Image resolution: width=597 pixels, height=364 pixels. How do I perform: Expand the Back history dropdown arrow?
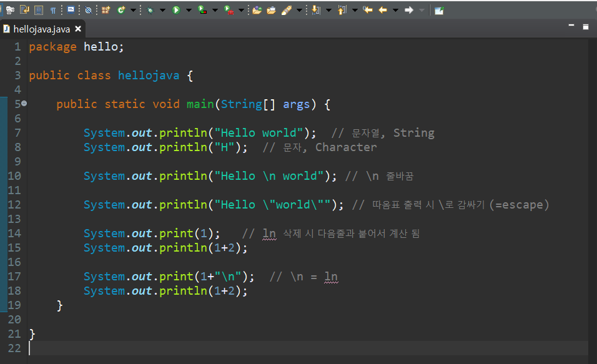point(395,10)
